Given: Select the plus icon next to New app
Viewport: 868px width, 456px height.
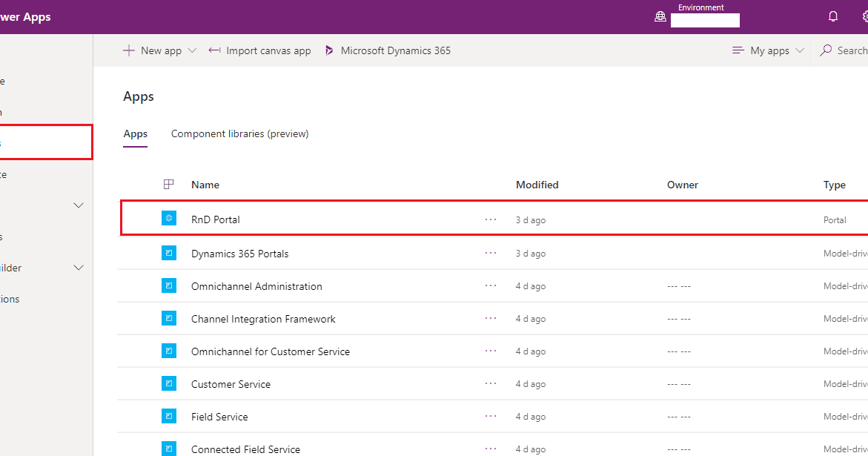Looking at the screenshot, I should point(130,50).
